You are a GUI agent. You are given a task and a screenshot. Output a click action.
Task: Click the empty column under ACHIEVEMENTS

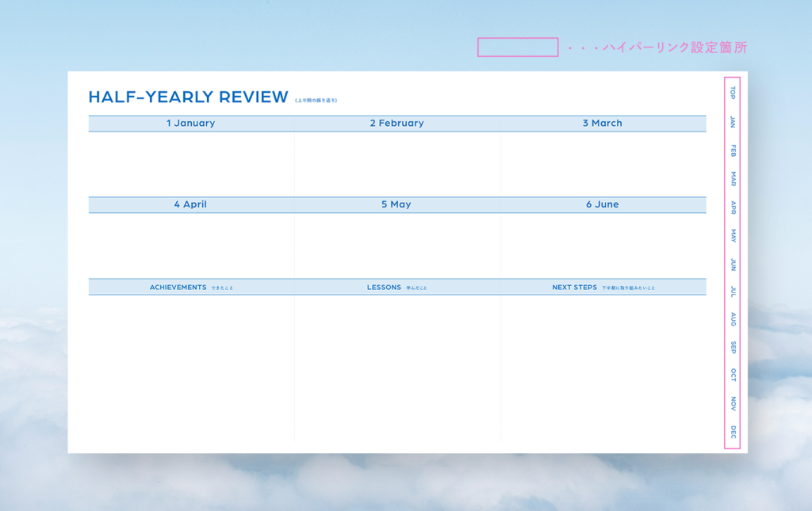(x=190, y=368)
